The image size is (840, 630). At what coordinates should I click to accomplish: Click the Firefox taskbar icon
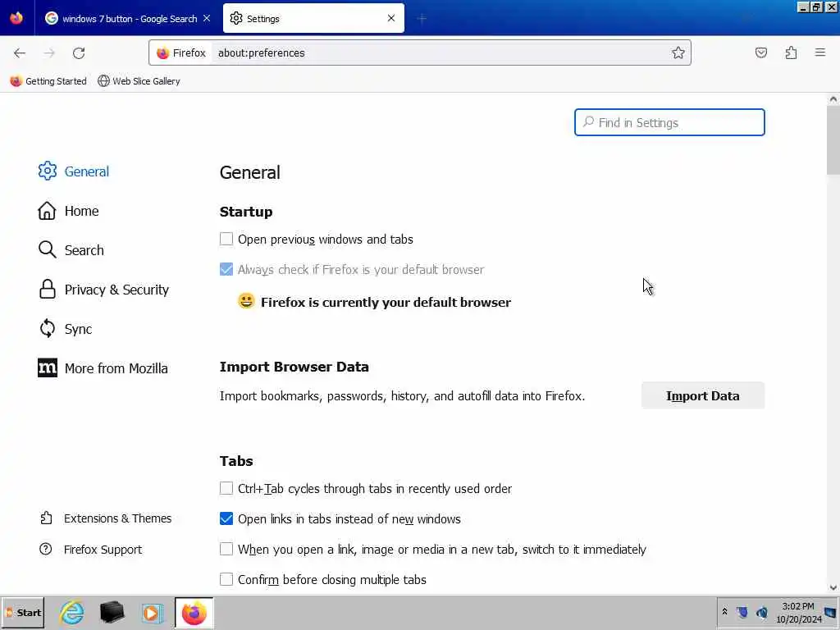pos(194,613)
